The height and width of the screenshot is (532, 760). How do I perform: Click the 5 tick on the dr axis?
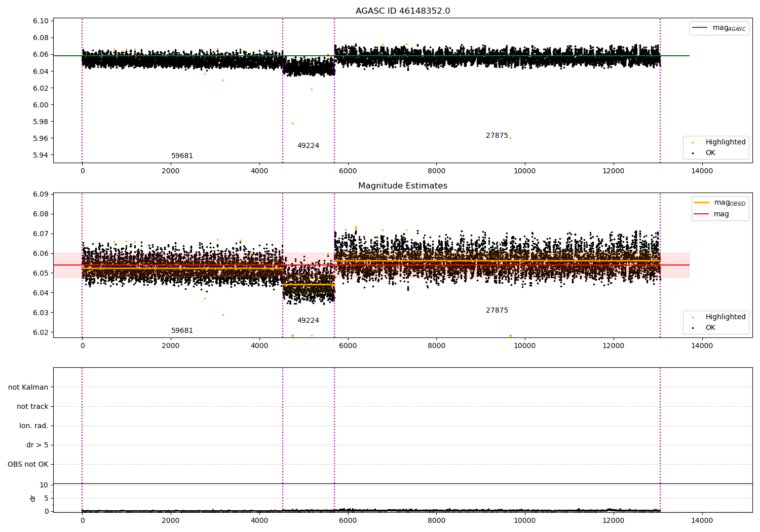click(46, 499)
